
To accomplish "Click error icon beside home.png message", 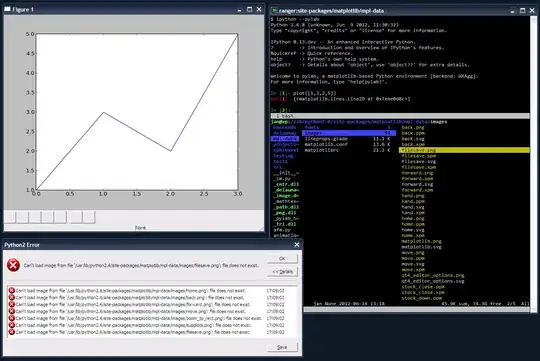I will (x=11, y=290).
